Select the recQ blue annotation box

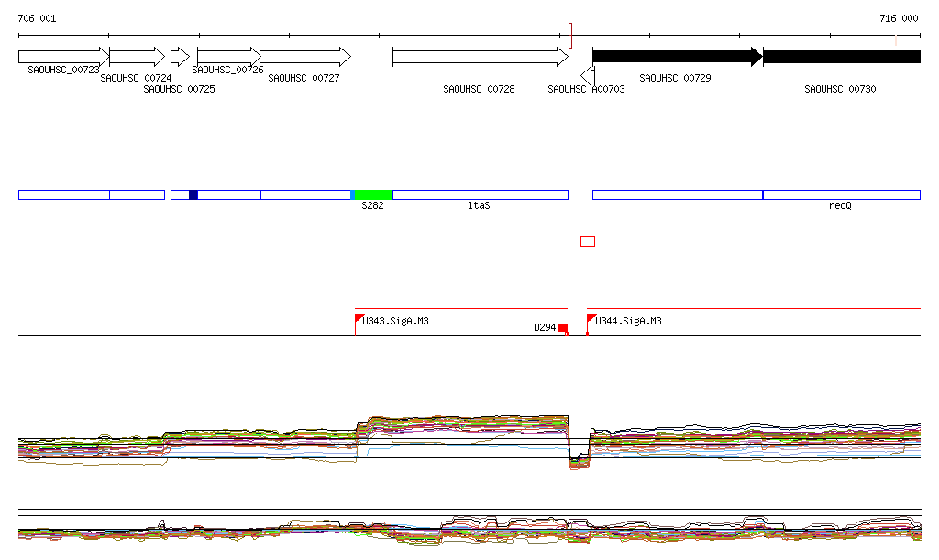pos(842,194)
